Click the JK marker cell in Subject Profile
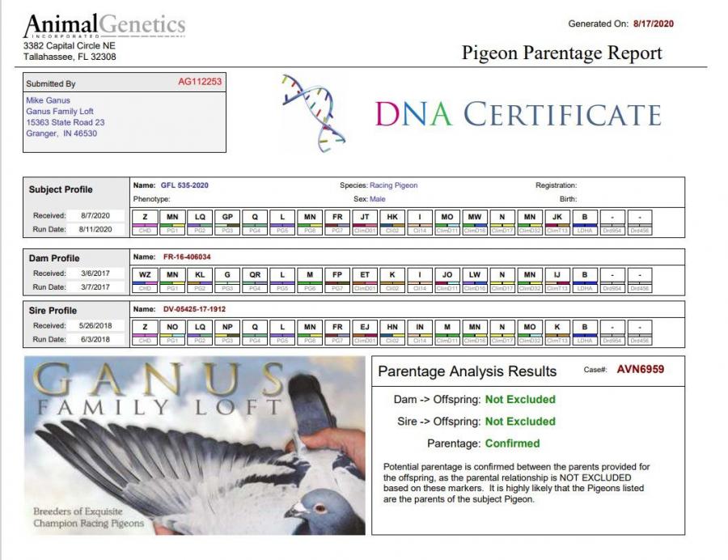The image size is (728, 560). click(557, 222)
